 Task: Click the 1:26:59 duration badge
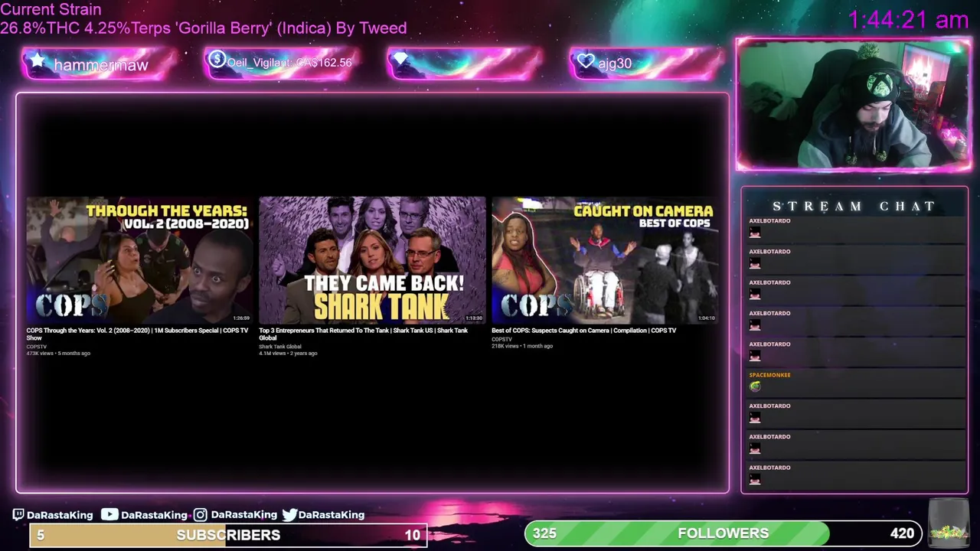tap(241, 318)
